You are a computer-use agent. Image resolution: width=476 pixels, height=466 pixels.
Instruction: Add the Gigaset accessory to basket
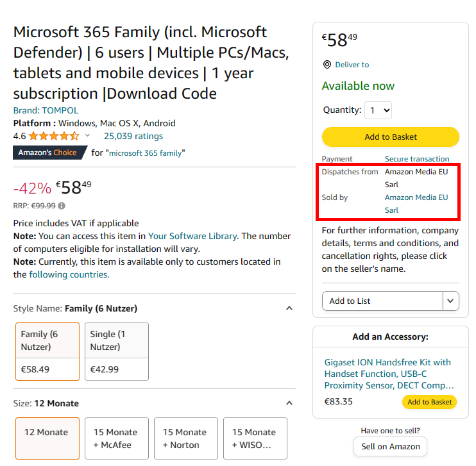pyautogui.click(x=429, y=402)
